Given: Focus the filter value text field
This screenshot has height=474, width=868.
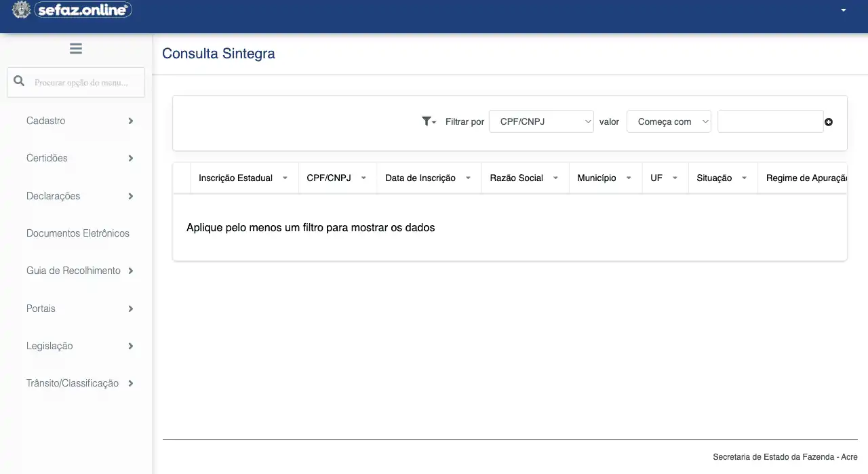Looking at the screenshot, I should (x=770, y=122).
